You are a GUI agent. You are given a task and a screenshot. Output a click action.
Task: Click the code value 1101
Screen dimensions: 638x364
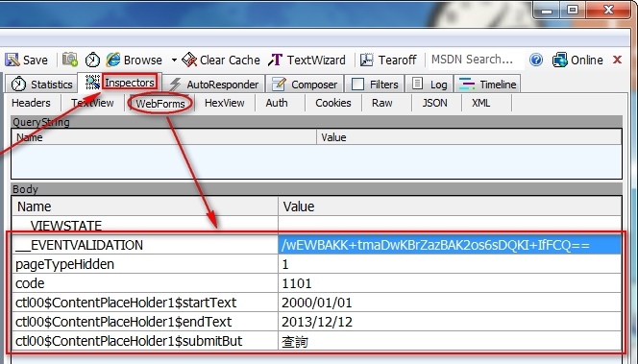(450, 283)
